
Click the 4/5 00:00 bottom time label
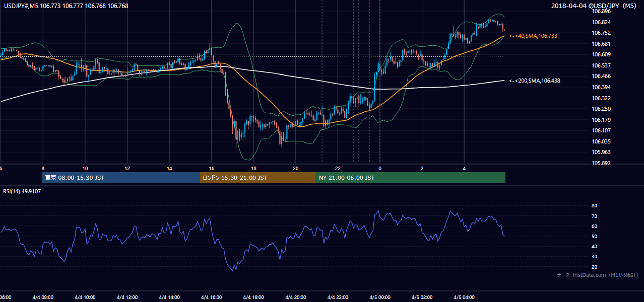tap(380, 297)
